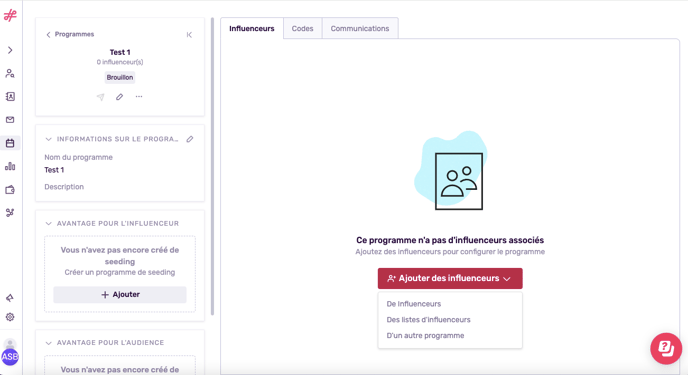This screenshot has height=375, width=688.
Task: Collapse Avantage pour l'influenceur section
Action: pyautogui.click(x=48, y=223)
